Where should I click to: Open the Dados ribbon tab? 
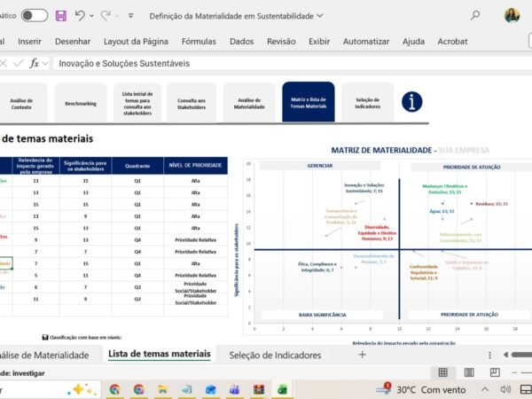241,42
